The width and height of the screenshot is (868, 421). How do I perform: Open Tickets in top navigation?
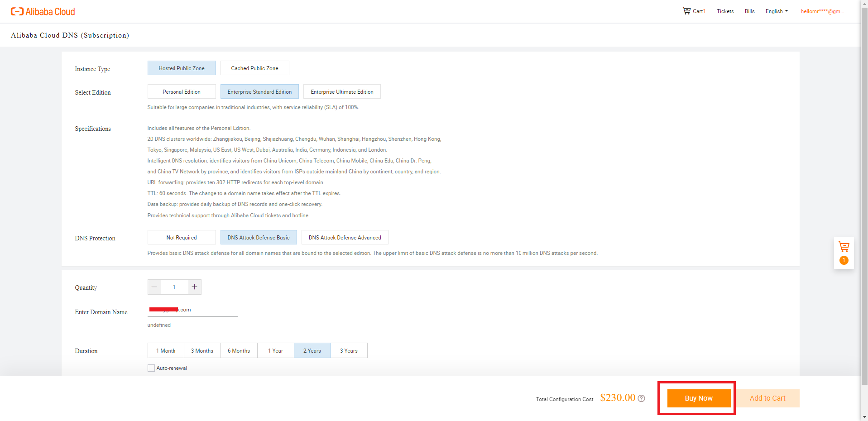[x=725, y=11]
